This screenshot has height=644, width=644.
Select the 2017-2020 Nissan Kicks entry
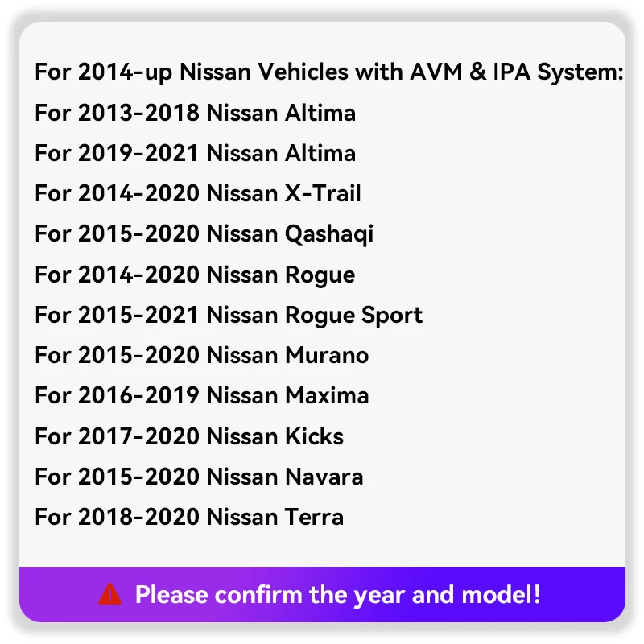coord(189,436)
